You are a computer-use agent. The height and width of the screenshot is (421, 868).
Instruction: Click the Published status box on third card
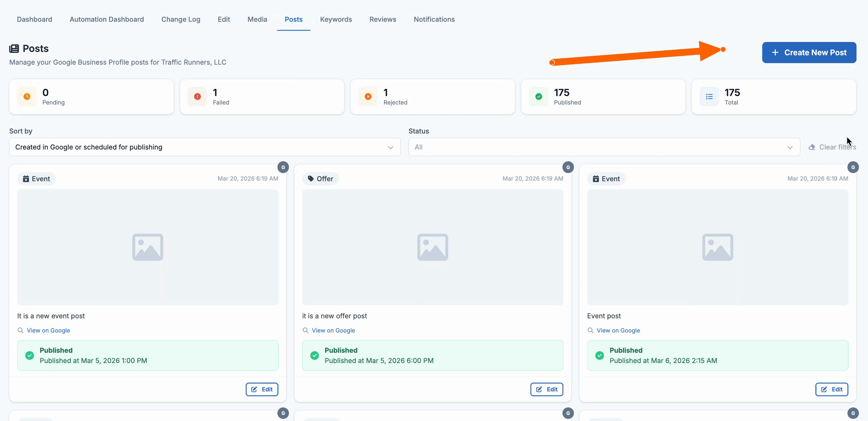coord(717,355)
